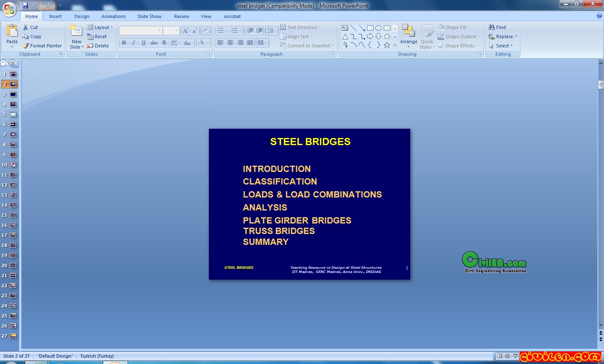Toggle bulleted list
604x364 pixels.
click(x=223, y=31)
